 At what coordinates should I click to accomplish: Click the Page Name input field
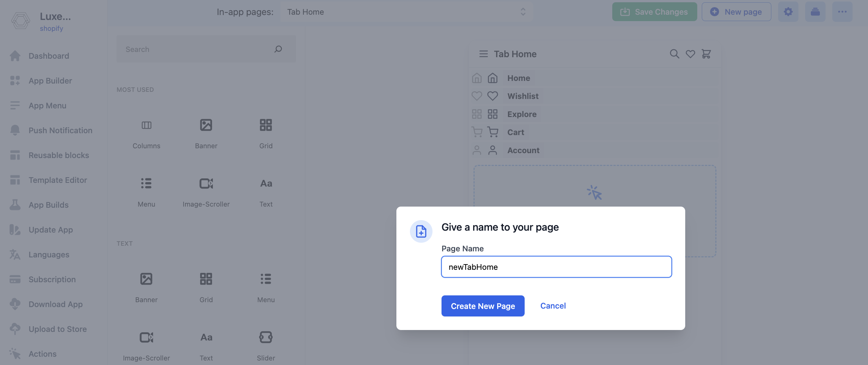[556, 267]
